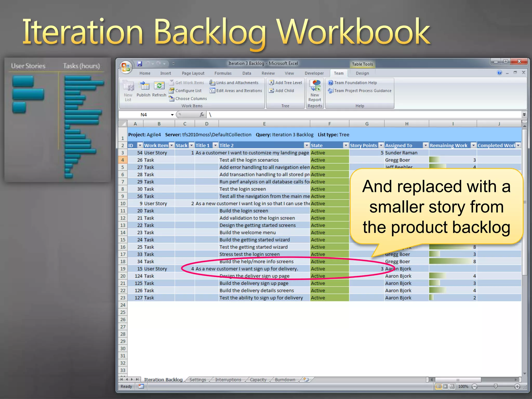Screen dimensions: 532x399
Task: Click the Select All corner cell
Action: click(x=123, y=124)
